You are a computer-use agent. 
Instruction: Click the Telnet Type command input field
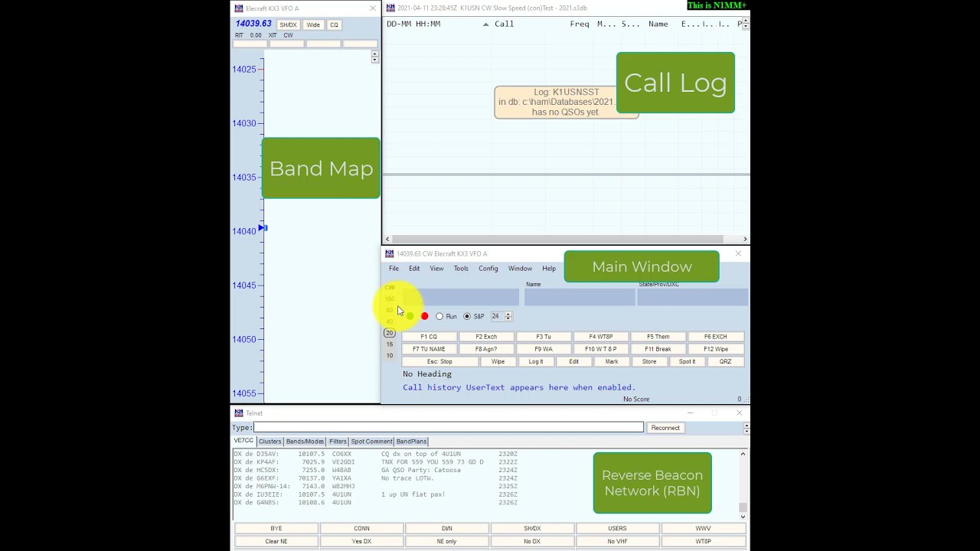tap(449, 427)
